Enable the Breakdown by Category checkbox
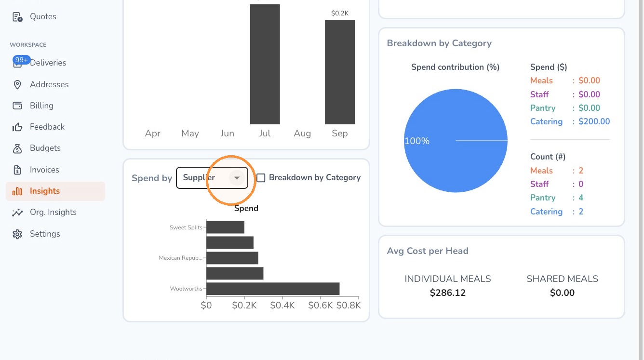Viewport: 644px width, 360px height. point(261,178)
